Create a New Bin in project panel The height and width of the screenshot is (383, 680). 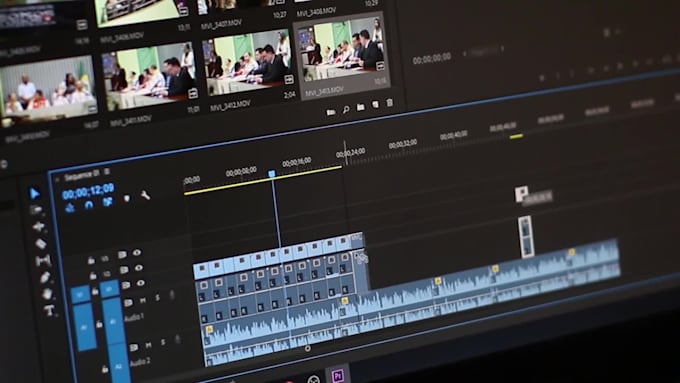[360, 107]
